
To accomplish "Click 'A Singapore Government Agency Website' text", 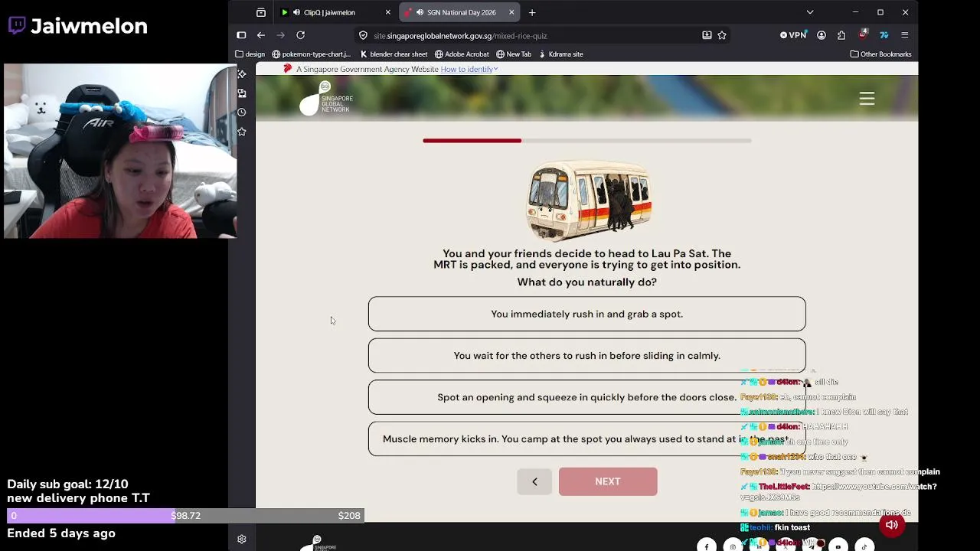I will [x=367, y=69].
